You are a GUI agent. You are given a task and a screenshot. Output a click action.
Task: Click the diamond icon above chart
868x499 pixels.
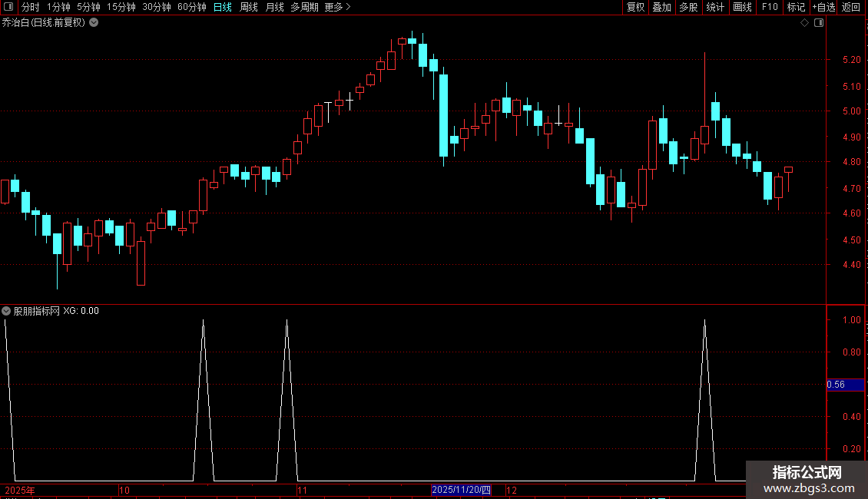pos(805,23)
